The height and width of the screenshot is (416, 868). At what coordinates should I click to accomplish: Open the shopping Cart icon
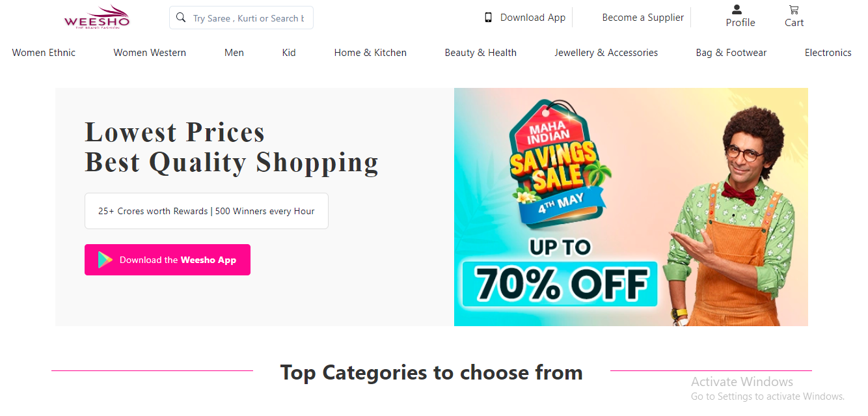(794, 10)
